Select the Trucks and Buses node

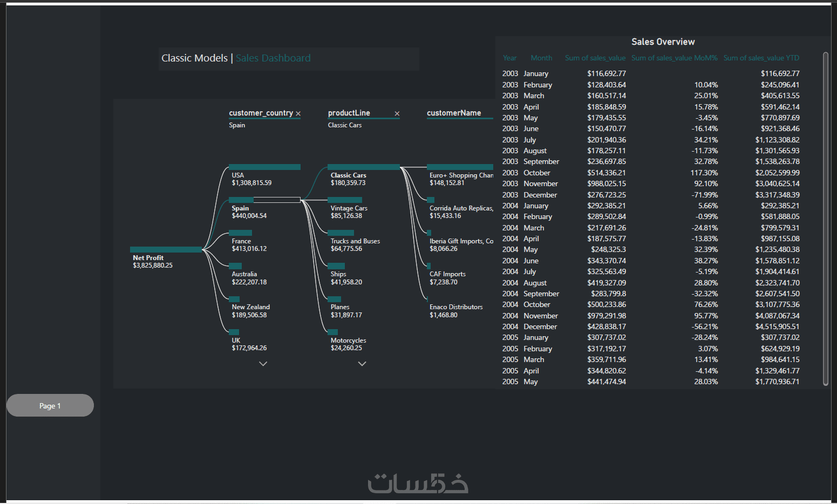341,233
